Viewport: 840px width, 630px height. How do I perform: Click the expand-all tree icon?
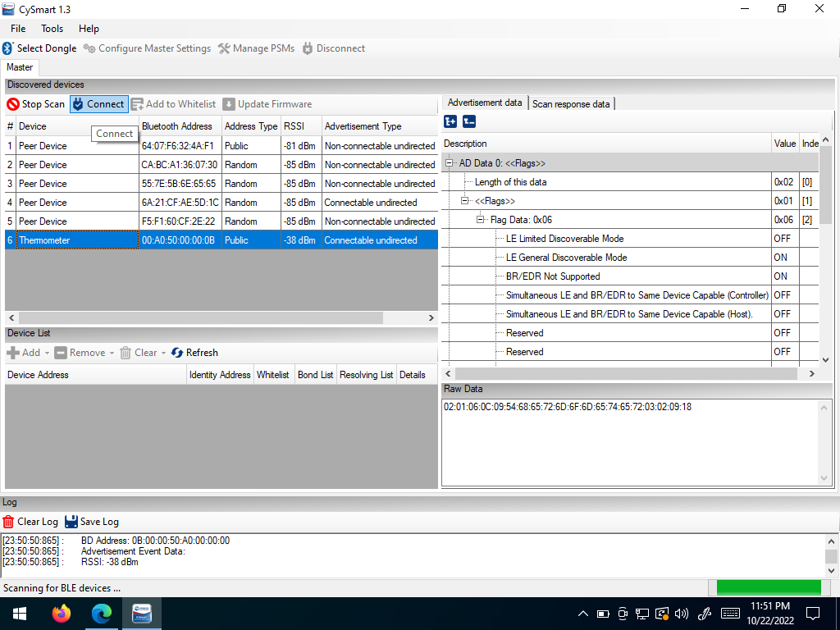[450, 122]
